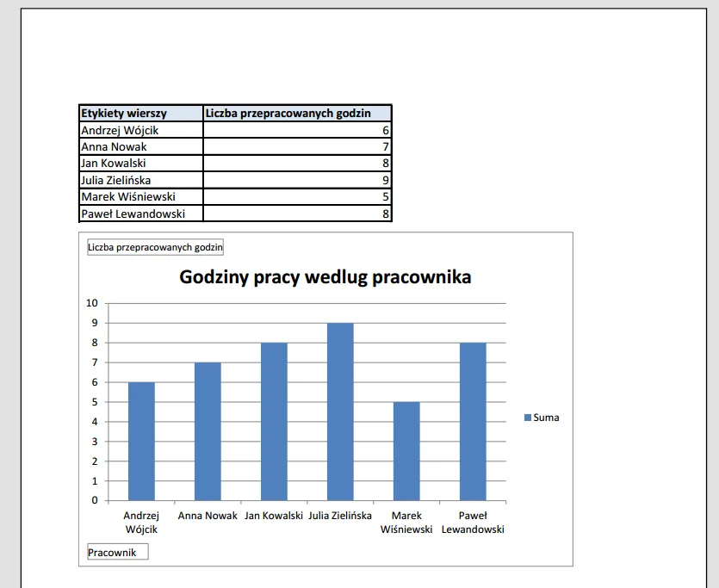Select the Julia Zielińska cell in table

[x=140, y=180]
